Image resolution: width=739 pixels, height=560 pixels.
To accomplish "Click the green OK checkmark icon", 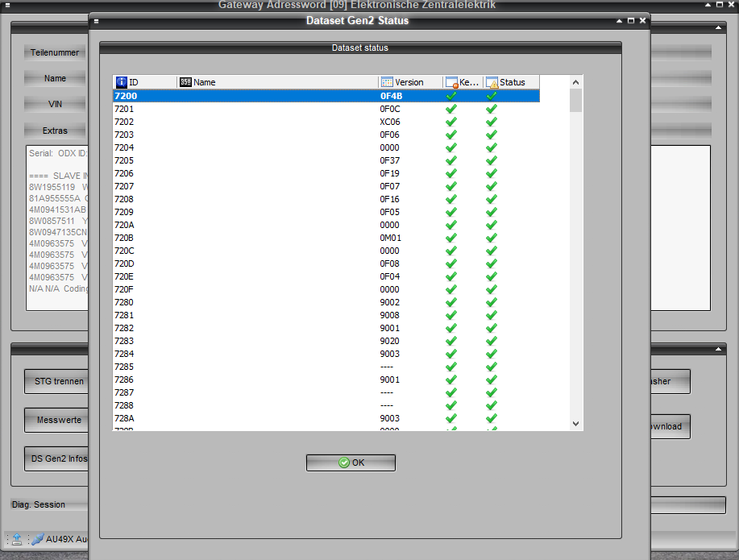I will coord(344,463).
